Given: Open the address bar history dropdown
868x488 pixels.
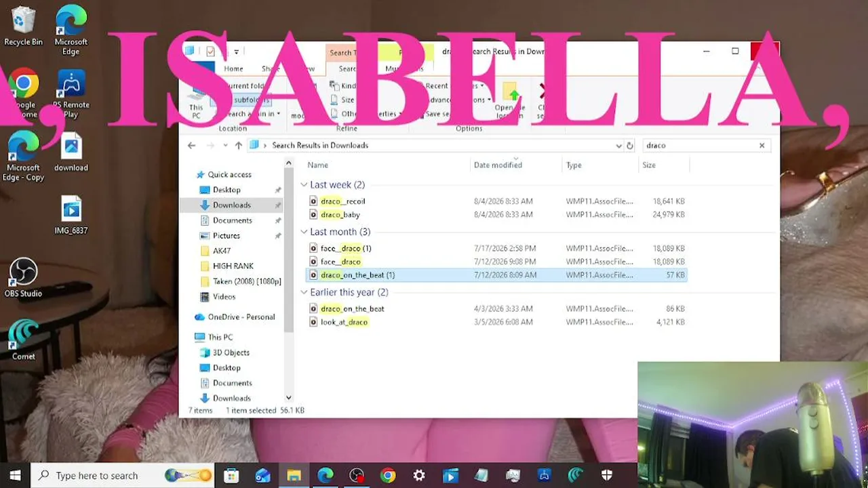Looking at the screenshot, I should [x=618, y=145].
